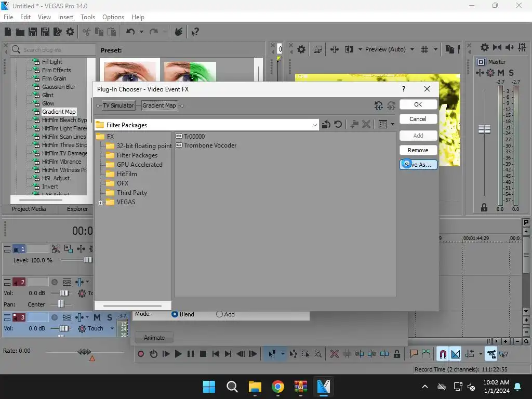
Task: Click the track 2 Pan slider
Action: [x=61, y=304]
